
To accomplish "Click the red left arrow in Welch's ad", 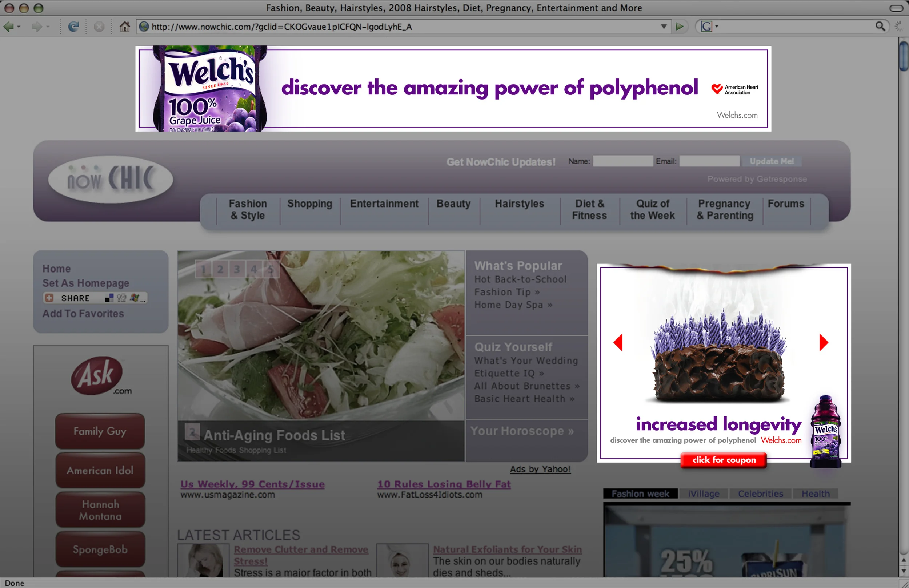I will pos(618,342).
